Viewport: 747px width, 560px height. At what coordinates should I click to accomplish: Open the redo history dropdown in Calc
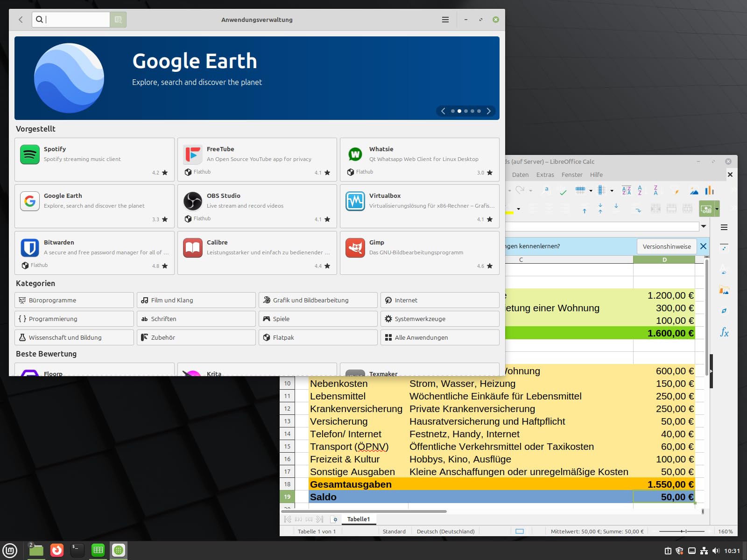tap(530, 191)
